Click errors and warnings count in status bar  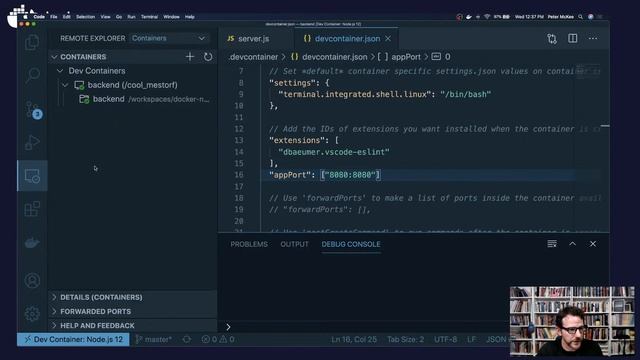[218, 339]
